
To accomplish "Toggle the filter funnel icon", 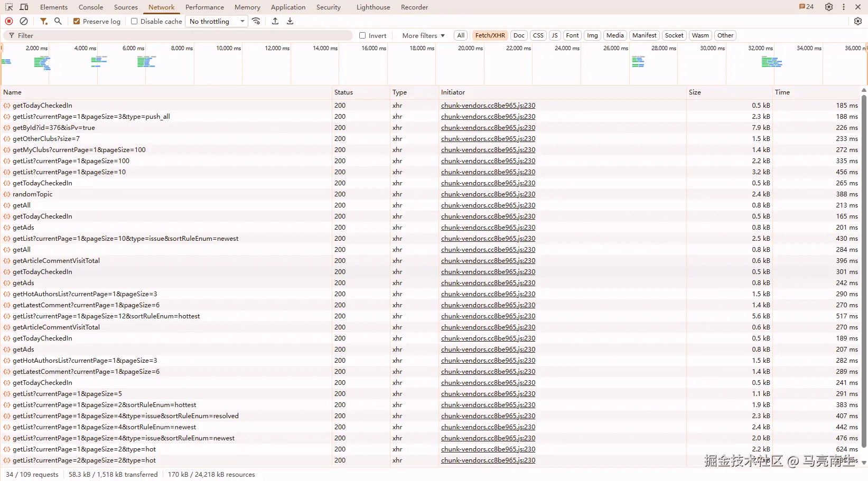I will point(43,21).
